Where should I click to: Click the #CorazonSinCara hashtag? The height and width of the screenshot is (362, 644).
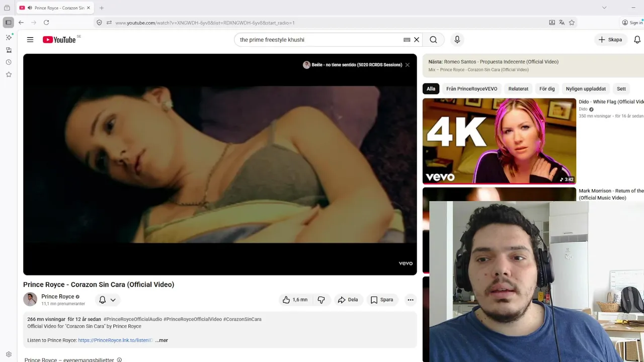click(x=243, y=319)
